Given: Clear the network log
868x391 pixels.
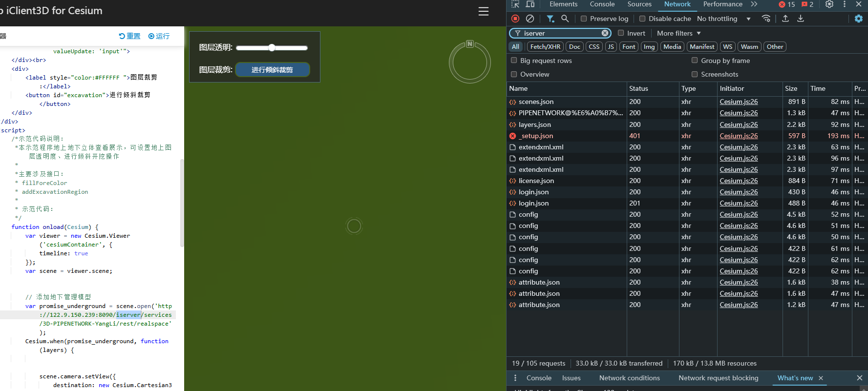Looking at the screenshot, I should coord(530,19).
